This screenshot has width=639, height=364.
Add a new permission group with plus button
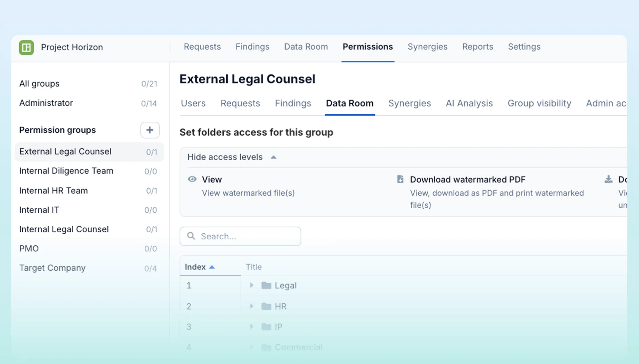click(x=150, y=130)
